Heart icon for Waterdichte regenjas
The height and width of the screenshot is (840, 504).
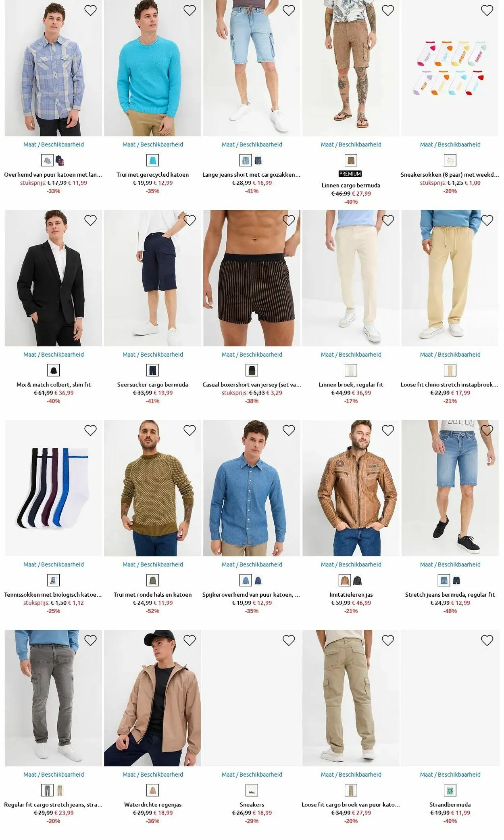tap(190, 640)
